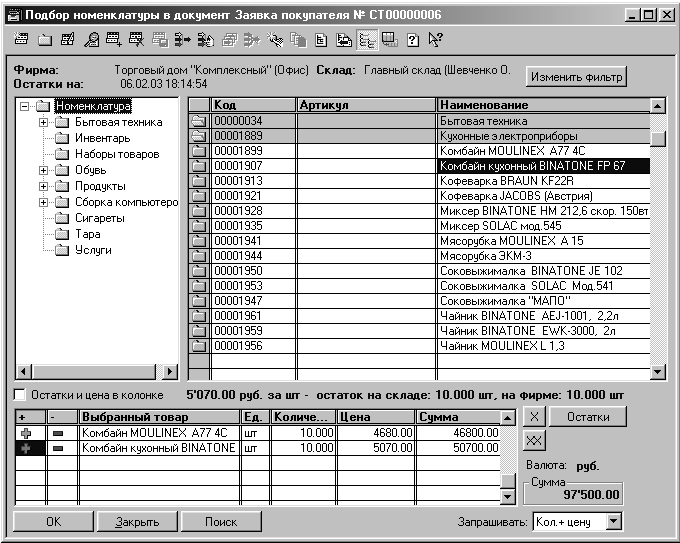Image resolution: width=680 pixels, height=543 pixels.
Task: Click the document sheet toolbar icon
Action: point(321,40)
